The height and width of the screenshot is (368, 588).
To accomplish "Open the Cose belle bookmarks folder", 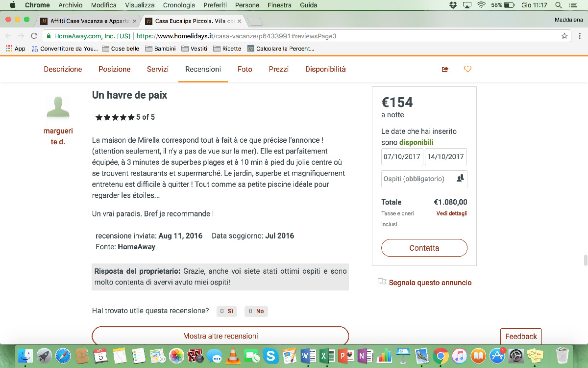I will [x=121, y=49].
